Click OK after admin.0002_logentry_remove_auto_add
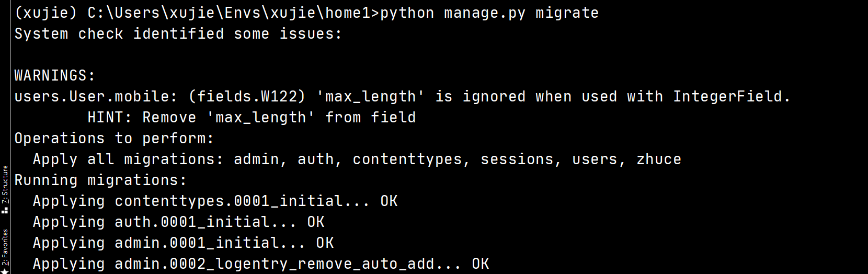Viewport: 868px width, 274px height. (x=481, y=264)
